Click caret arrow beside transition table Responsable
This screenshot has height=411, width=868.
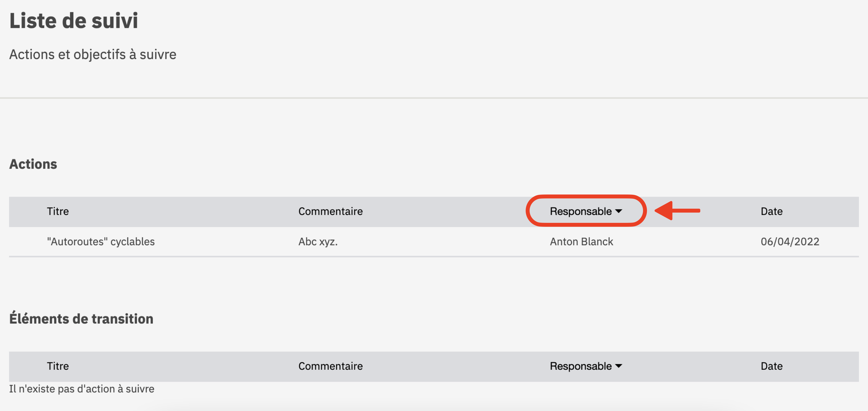tap(619, 366)
